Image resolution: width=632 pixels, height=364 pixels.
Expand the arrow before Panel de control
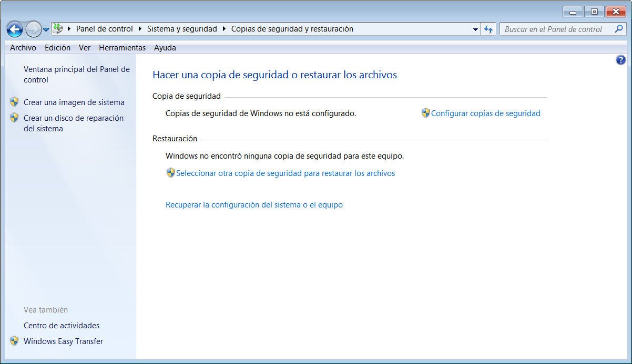69,29
